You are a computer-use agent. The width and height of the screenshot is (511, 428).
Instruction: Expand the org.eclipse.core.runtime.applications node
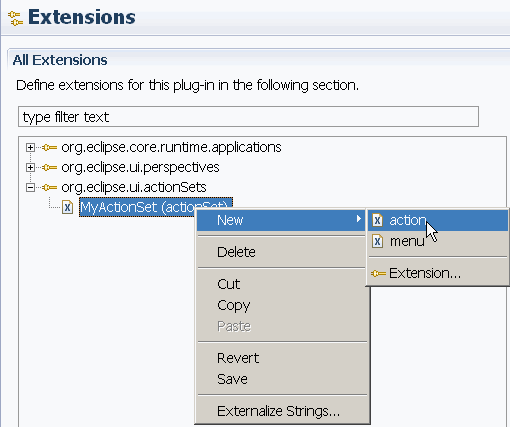30,148
